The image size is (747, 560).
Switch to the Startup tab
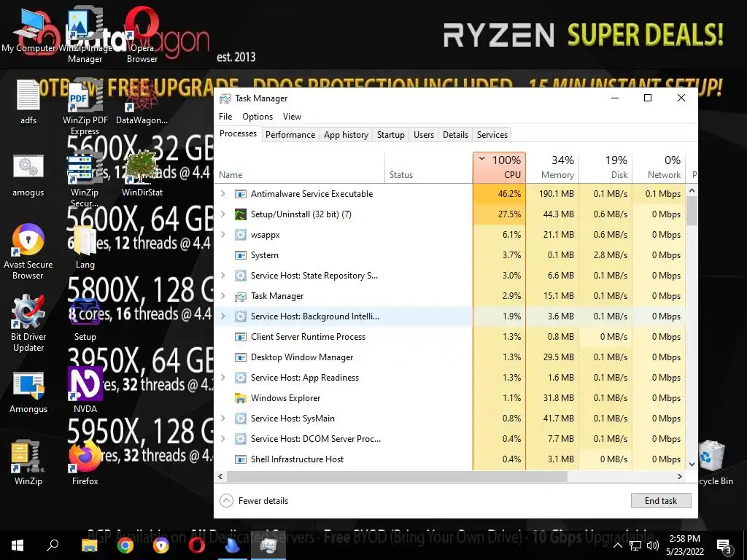point(391,135)
